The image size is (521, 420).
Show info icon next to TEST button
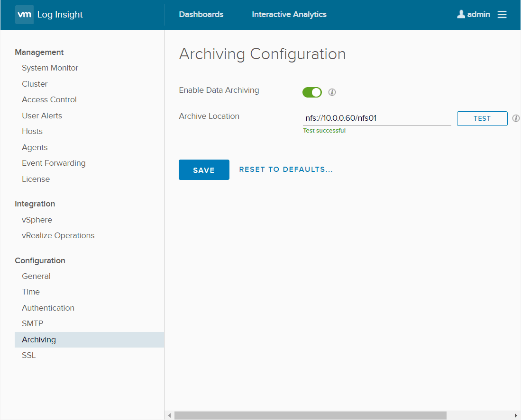pos(516,118)
